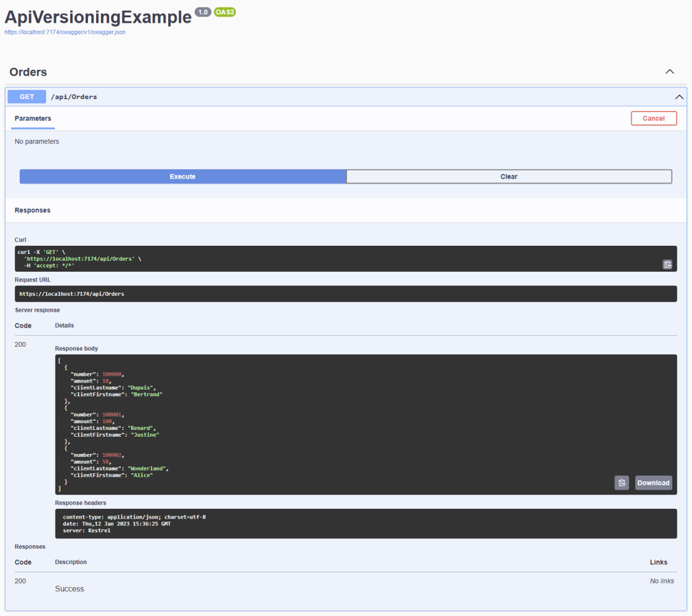Click the number 100001 in response body
The width and height of the screenshot is (692, 616).
point(112,415)
